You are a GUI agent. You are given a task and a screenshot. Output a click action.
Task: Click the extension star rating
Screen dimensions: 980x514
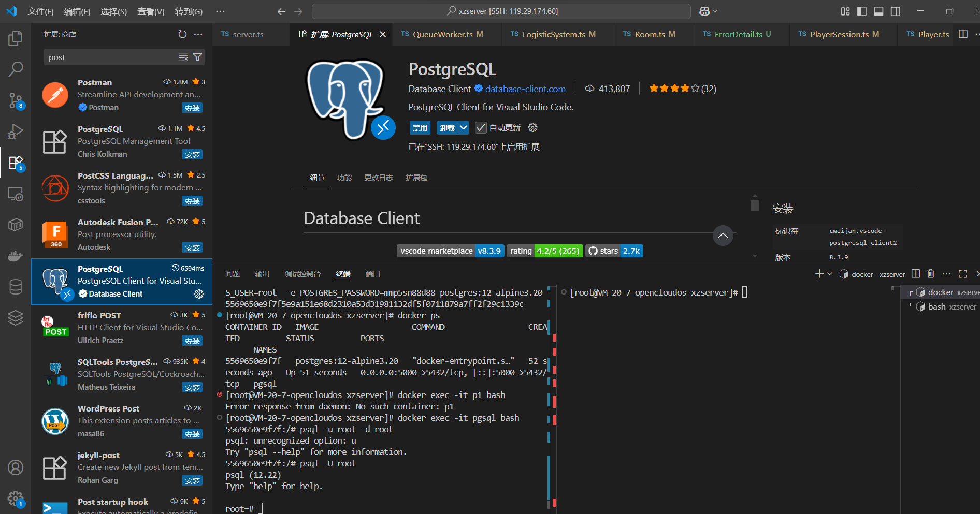pyautogui.click(x=683, y=89)
